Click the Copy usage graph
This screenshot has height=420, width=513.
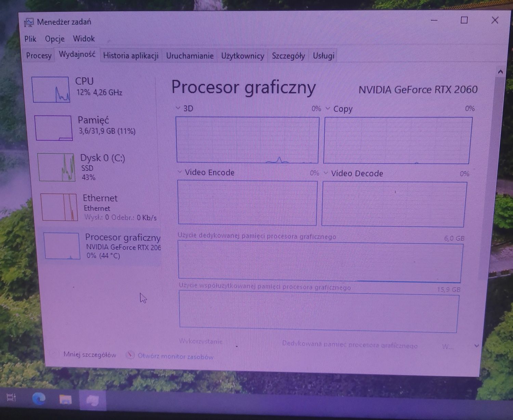398,141
